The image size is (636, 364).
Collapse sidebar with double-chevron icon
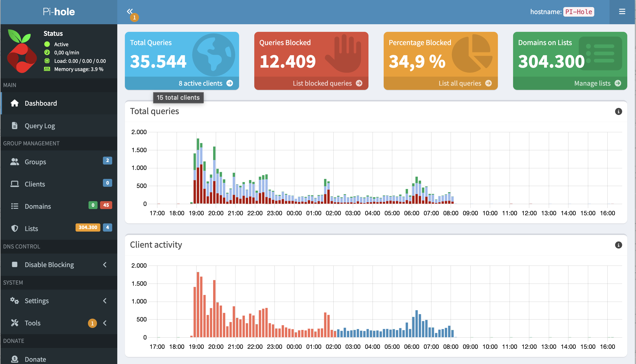coord(130,12)
